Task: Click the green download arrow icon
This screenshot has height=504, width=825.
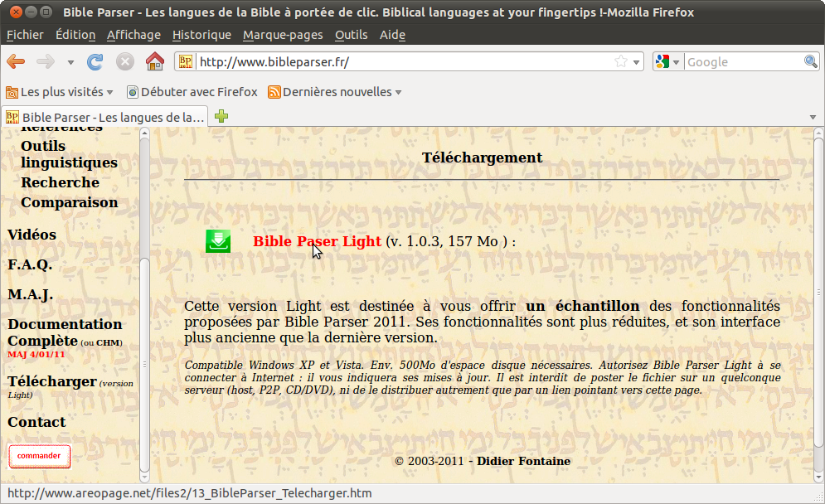Action: pyautogui.click(x=218, y=241)
